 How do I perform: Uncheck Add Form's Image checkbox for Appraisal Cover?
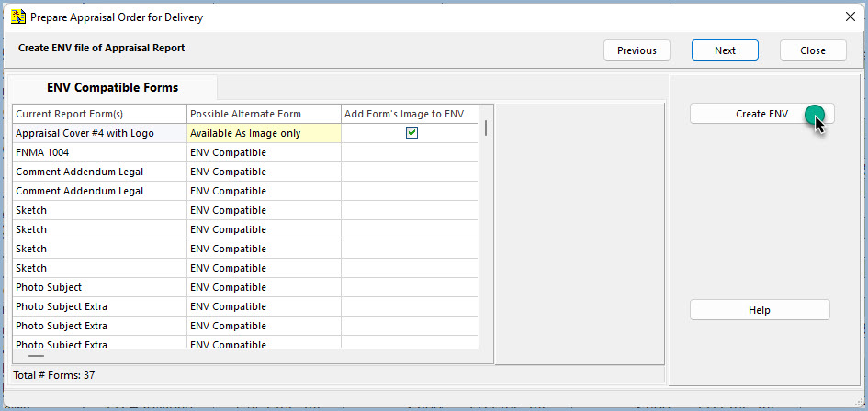411,133
